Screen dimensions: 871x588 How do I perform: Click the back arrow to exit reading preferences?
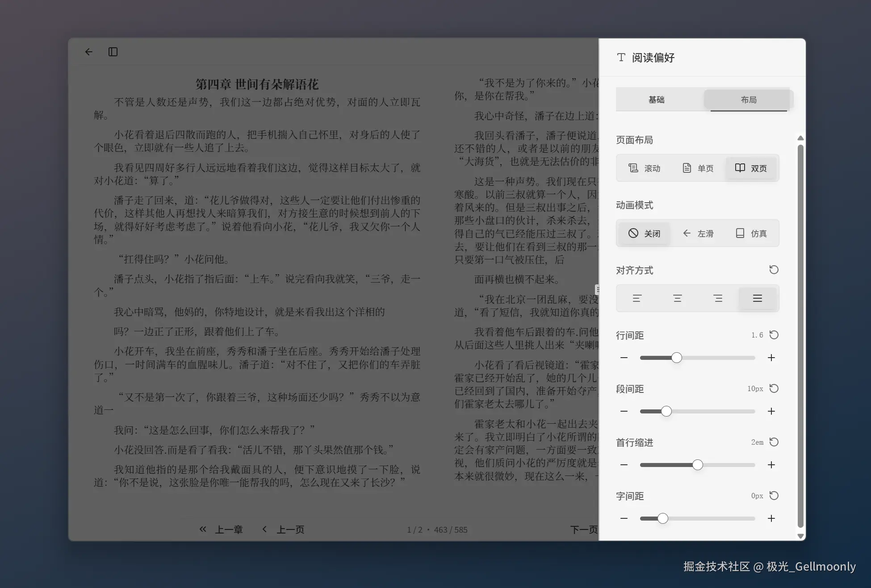point(88,52)
